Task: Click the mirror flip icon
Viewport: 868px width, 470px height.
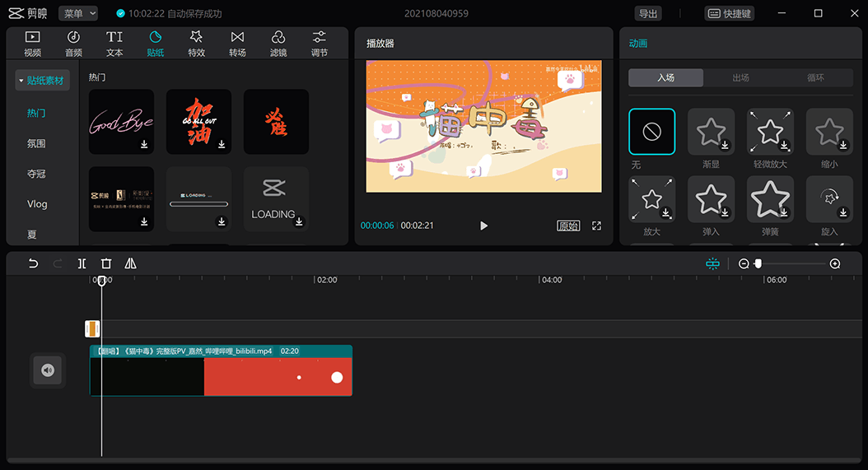Action: coord(131,263)
